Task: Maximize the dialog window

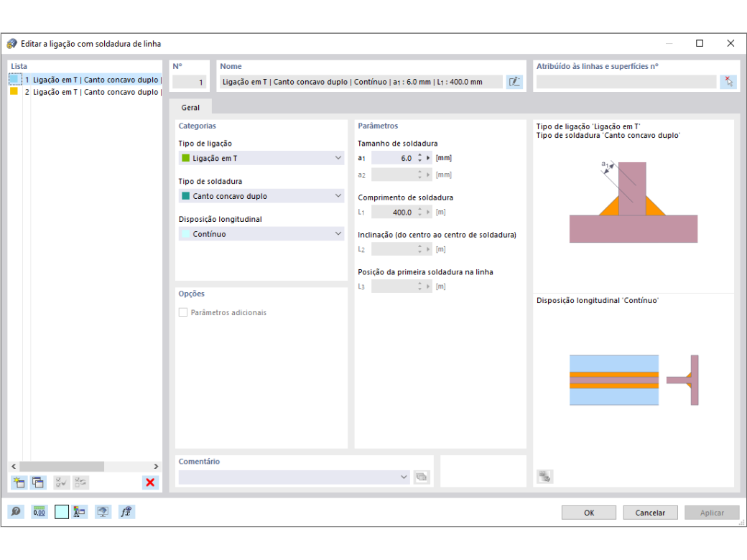Action: pyautogui.click(x=700, y=43)
